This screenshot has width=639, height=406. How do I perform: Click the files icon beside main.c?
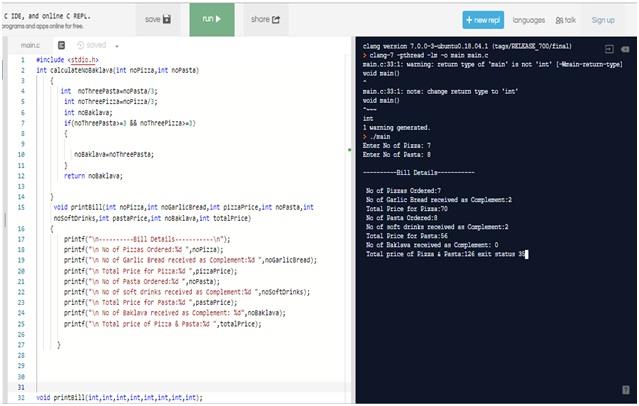click(x=62, y=45)
